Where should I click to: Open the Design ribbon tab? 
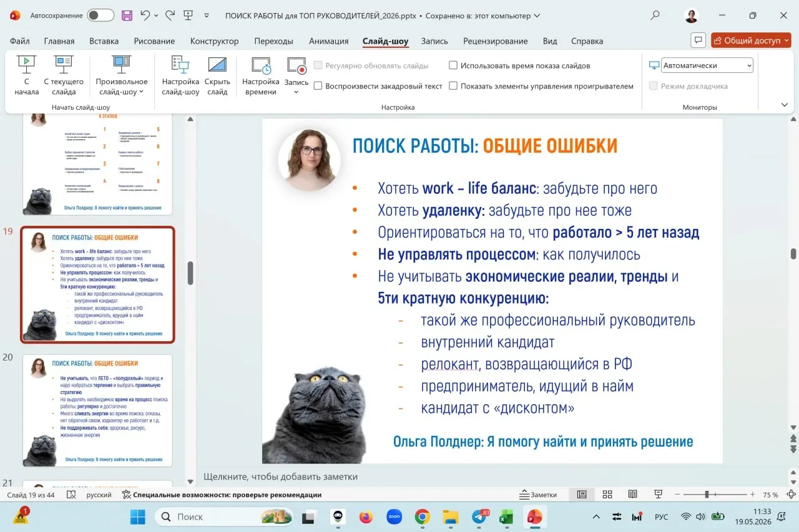[x=214, y=41]
